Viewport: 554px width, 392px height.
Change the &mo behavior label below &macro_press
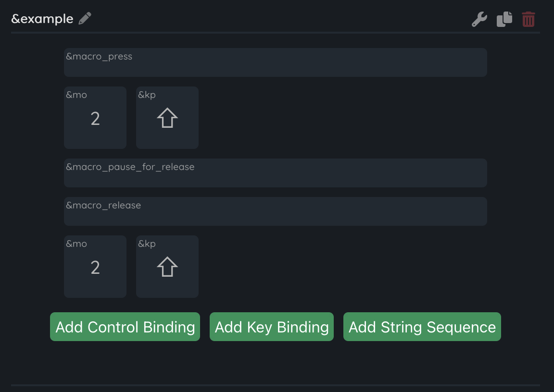click(x=76, y=95)
